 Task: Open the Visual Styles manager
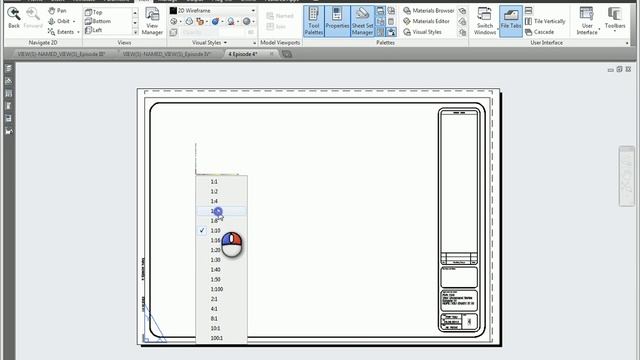pyautogui.click(x=422, y=32)
